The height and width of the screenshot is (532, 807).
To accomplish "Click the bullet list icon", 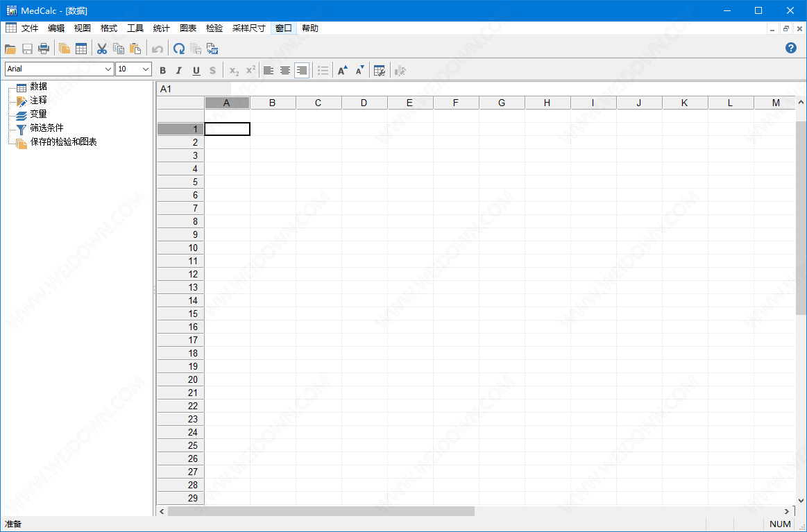I will pyautogui.click(x=323, y=71).
